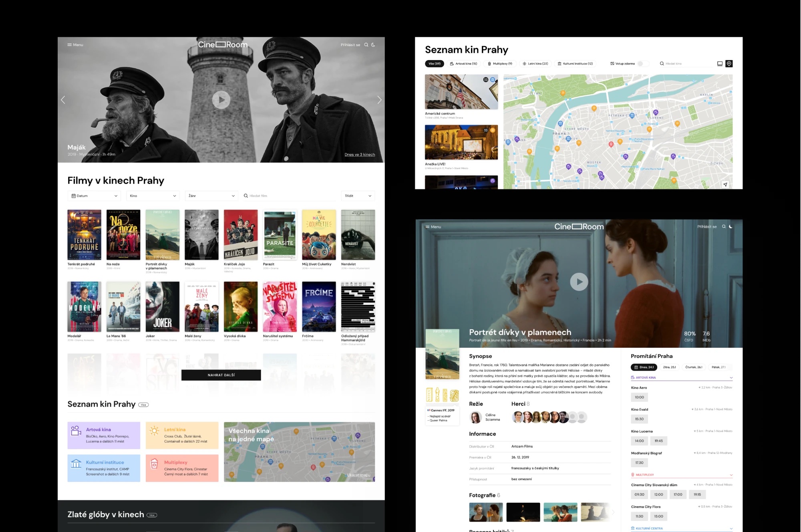This screenshot has height=532, width=801.
Task: Select the 10:00 Kino Aero showtime
Action: coord(639,397)
